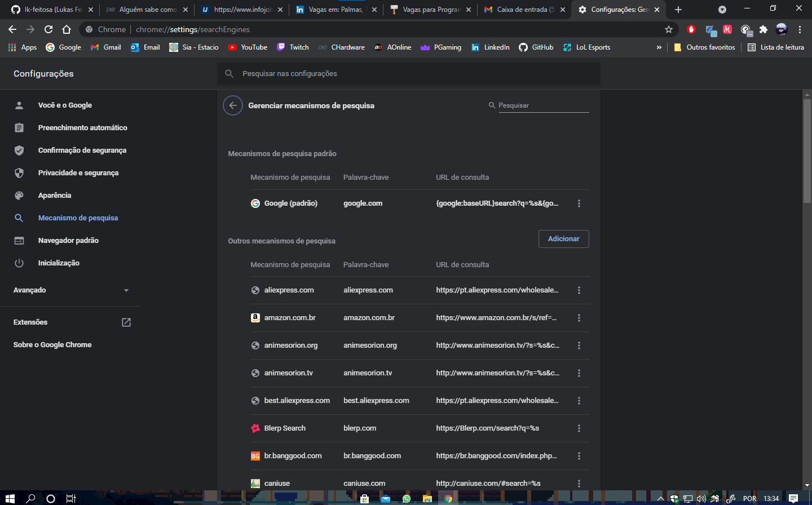Open the Twitch bookmark
Viewport: 812px width, 505px height.
coord(293,47)
